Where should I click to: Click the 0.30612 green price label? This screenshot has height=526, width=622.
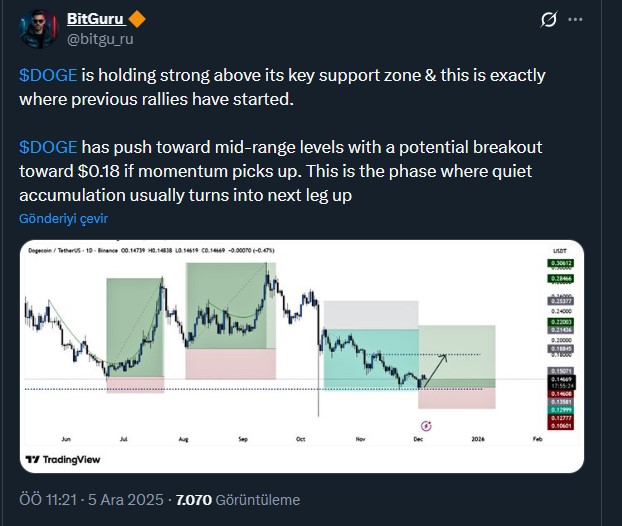coord(559,263)
